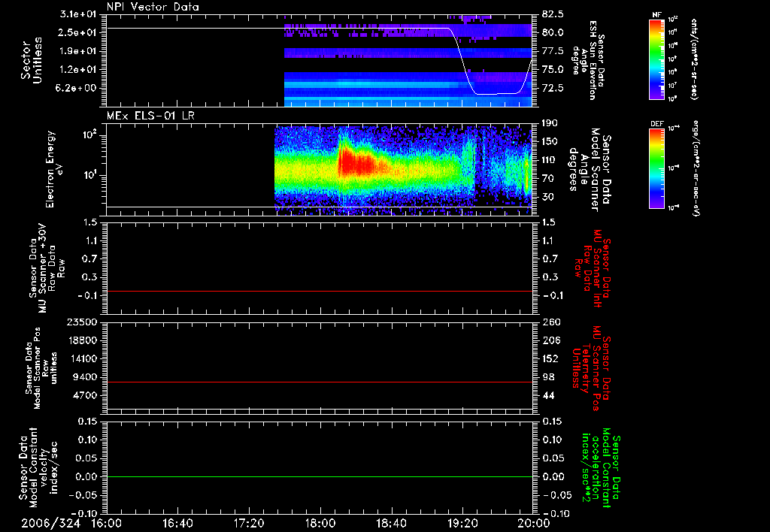Click the 72.5 sun elevation tick label

pyautogui.click(x=553, y=89)
